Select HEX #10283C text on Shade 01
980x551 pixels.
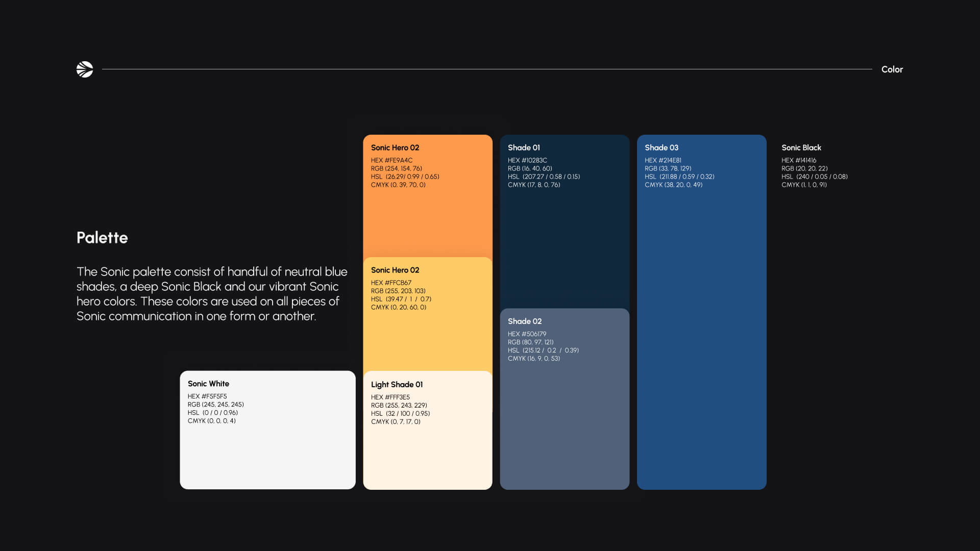tap(528, 160)
